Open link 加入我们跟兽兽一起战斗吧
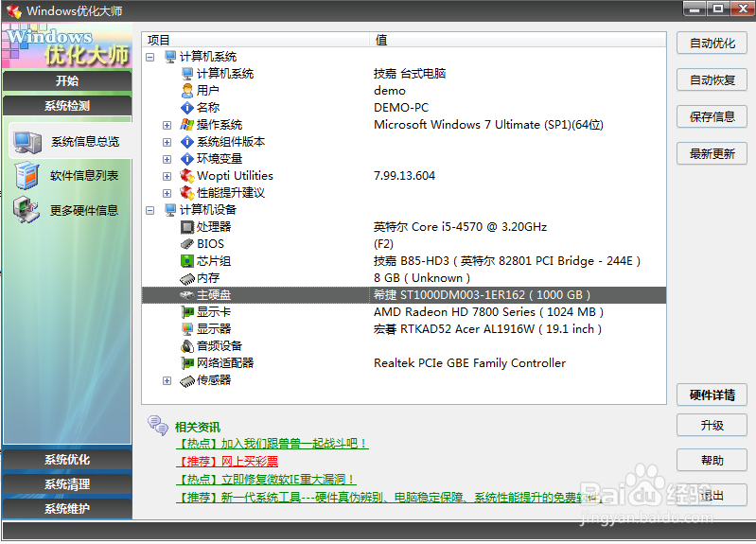Screen dimensions: 756x544 pos(272,443)
